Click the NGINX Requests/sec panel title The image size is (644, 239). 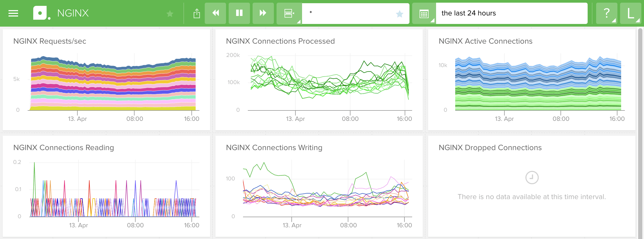coord(50,41)
